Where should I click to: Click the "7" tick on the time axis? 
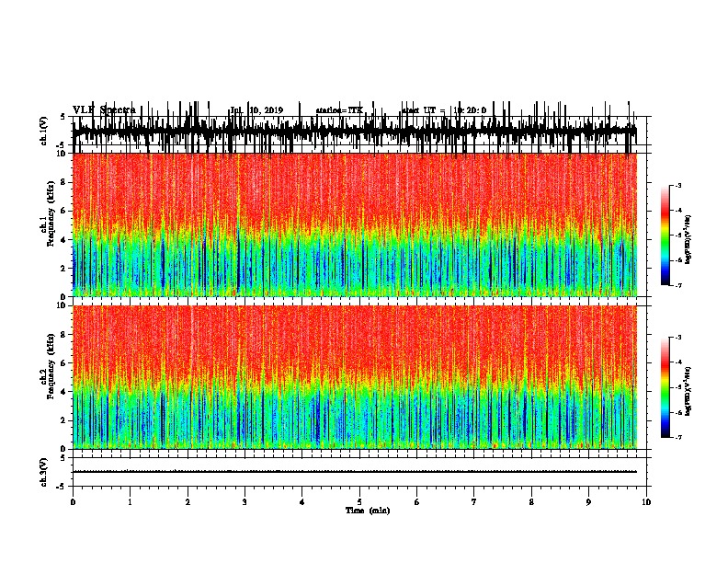tap(474, 501)
